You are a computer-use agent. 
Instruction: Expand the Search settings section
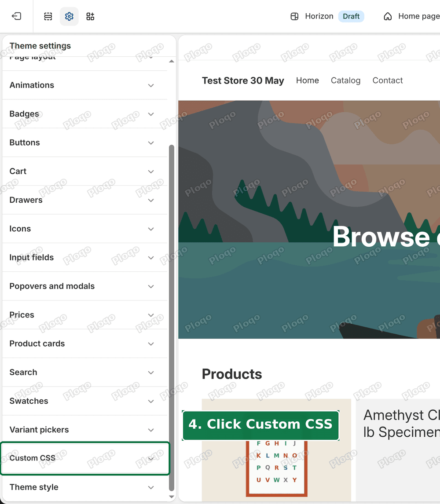point(84,372)
